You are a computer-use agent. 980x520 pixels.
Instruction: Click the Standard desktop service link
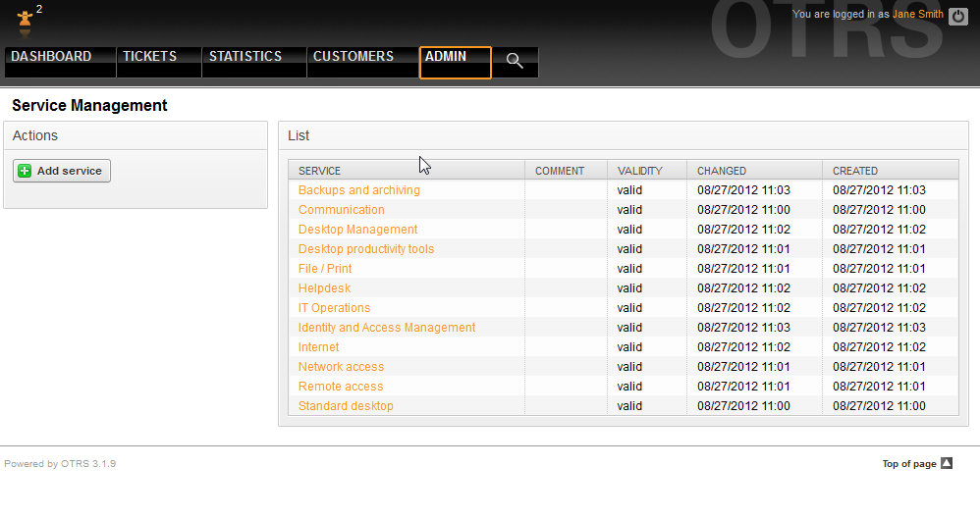tap(346, 406)
